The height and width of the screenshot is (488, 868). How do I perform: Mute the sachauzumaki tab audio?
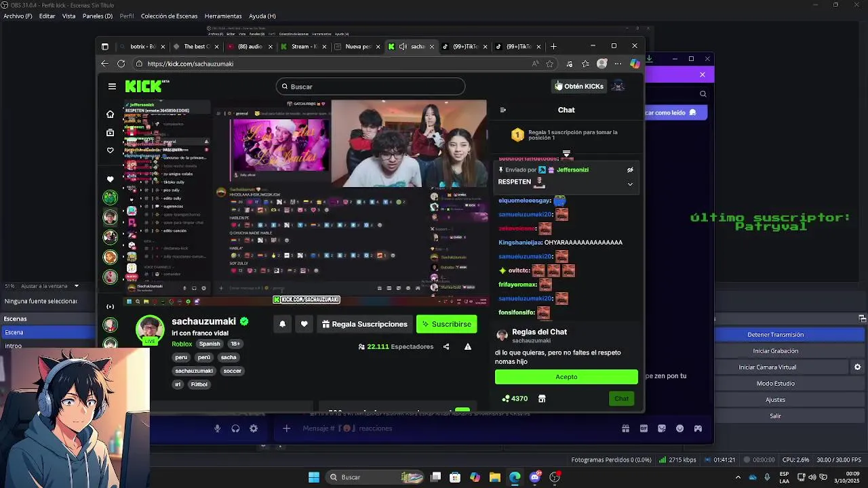tap(403, 47)
